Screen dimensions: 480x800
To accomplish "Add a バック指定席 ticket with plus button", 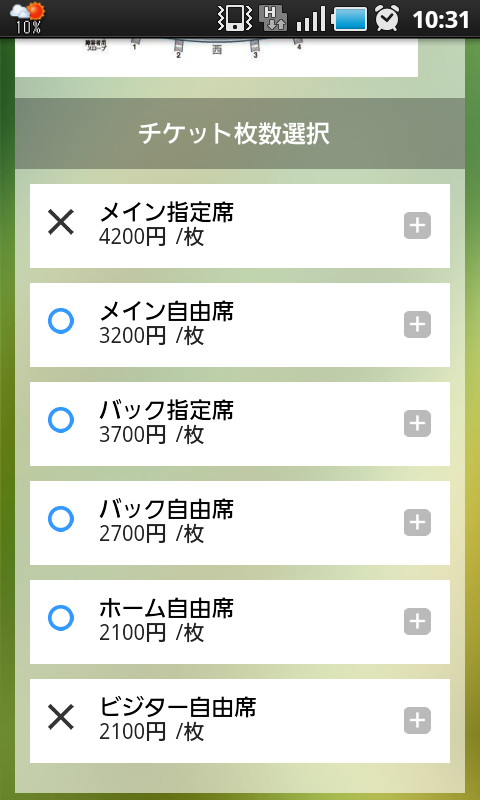I will 417,424.
